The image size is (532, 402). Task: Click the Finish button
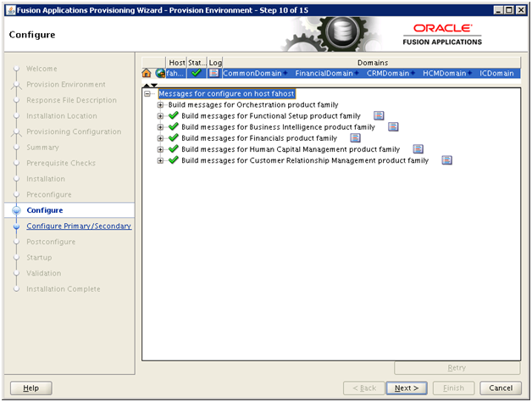(453, 388)
